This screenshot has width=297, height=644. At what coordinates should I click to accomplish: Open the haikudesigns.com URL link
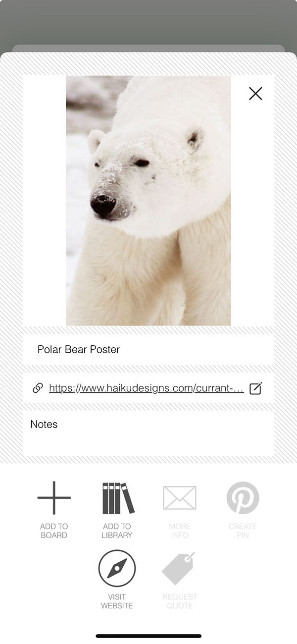click(x=147, y=388)
